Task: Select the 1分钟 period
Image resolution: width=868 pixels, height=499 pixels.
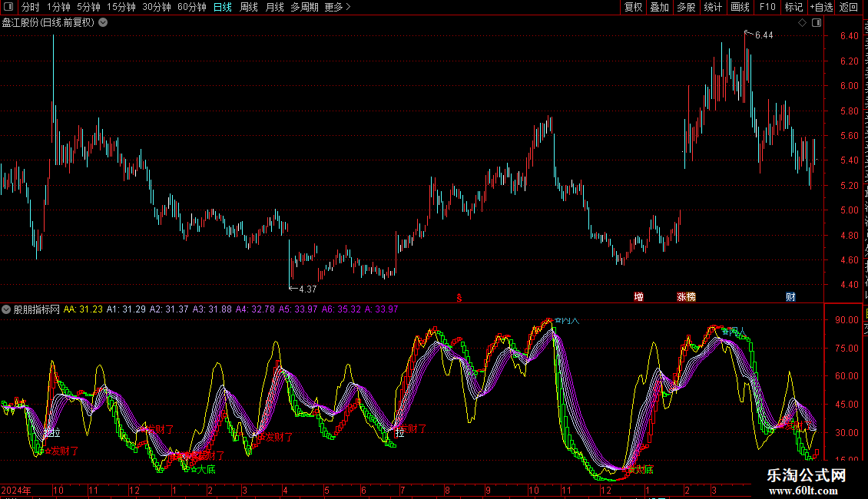Action: 58,7
